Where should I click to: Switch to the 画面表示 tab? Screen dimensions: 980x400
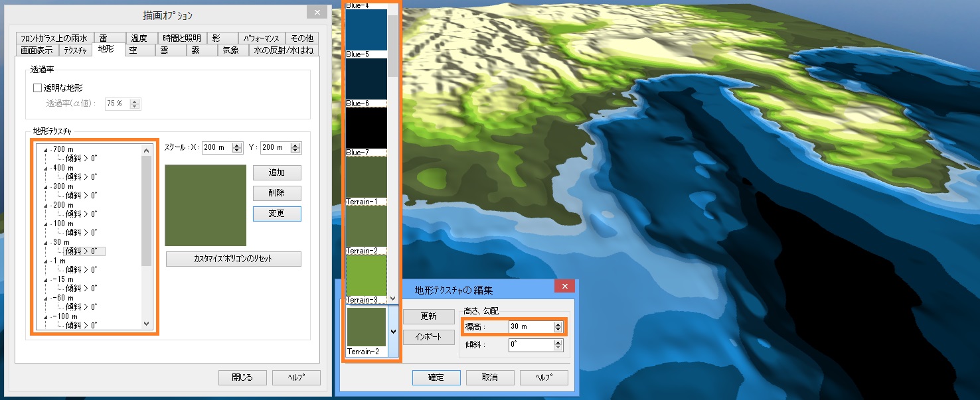37,50
